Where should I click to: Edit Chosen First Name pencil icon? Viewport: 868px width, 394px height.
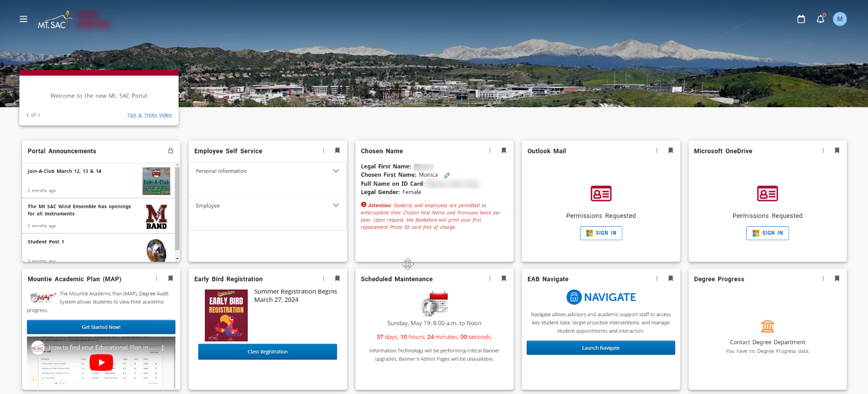(447, 176)
